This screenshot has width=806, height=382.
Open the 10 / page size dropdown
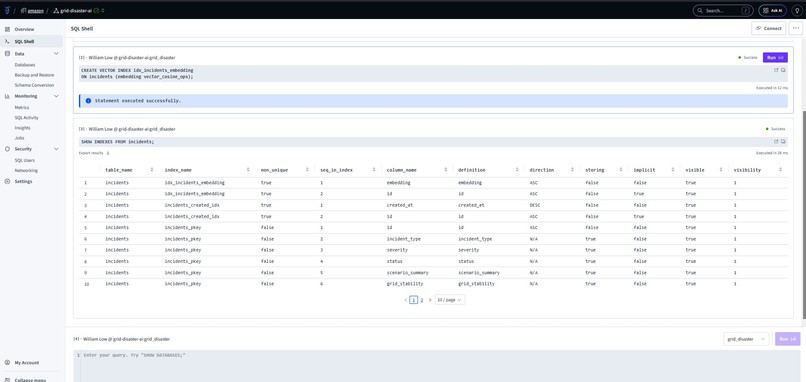coord(450,300)
